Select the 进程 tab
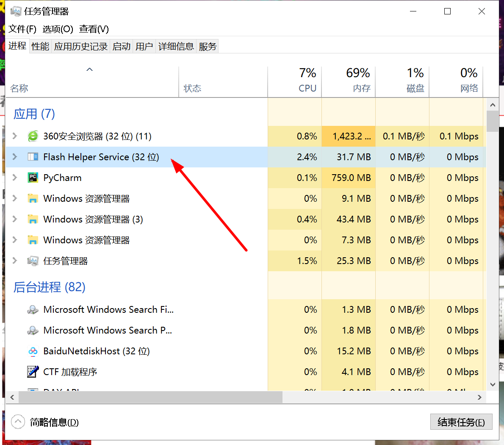 coord(17,46)
